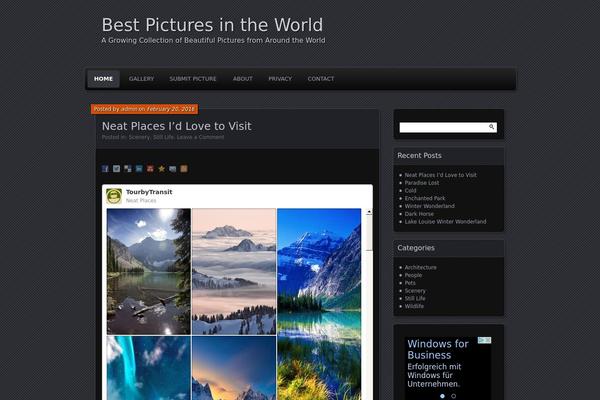Go to the Submit Picture page
The width and height of the screenshot is (600, 400).
click(x=193, y=79)
